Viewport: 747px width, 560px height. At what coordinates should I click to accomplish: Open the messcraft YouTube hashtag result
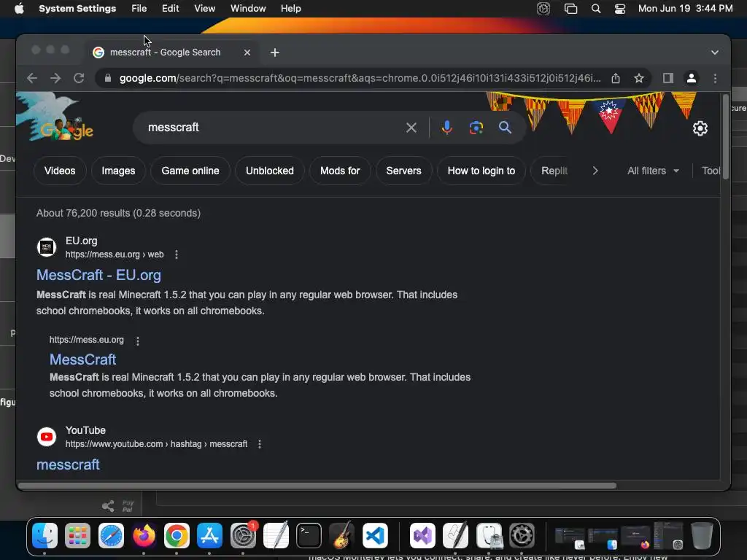click(68, 464)
